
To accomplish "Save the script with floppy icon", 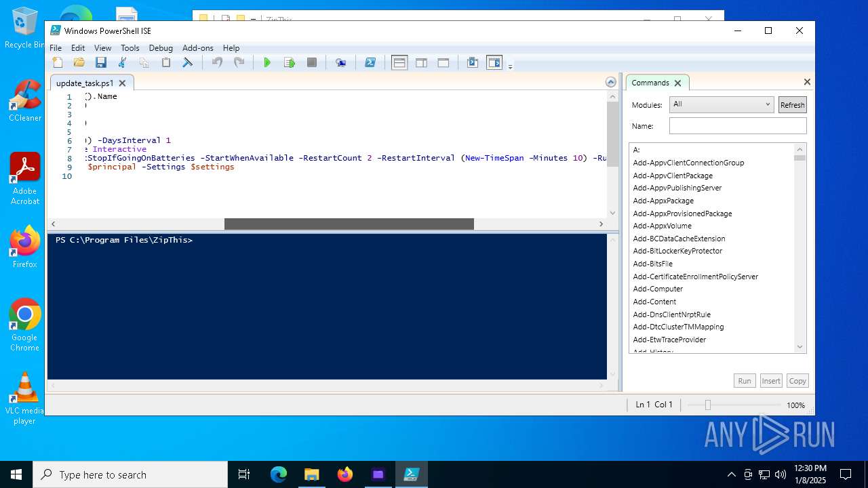I will [101, 62].
